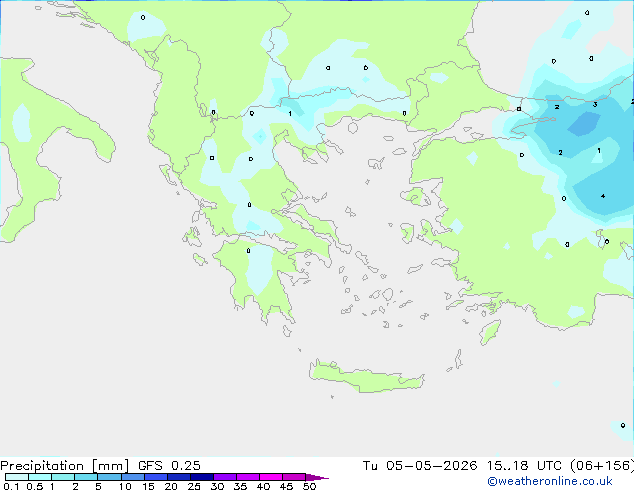The image size is (634, 490).
Task: Click the '15..18 UTC' time text
Action: click(x=524, y=466)
